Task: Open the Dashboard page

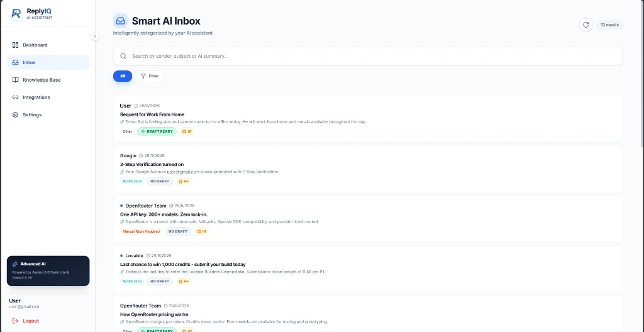Action: pos(48,45)
